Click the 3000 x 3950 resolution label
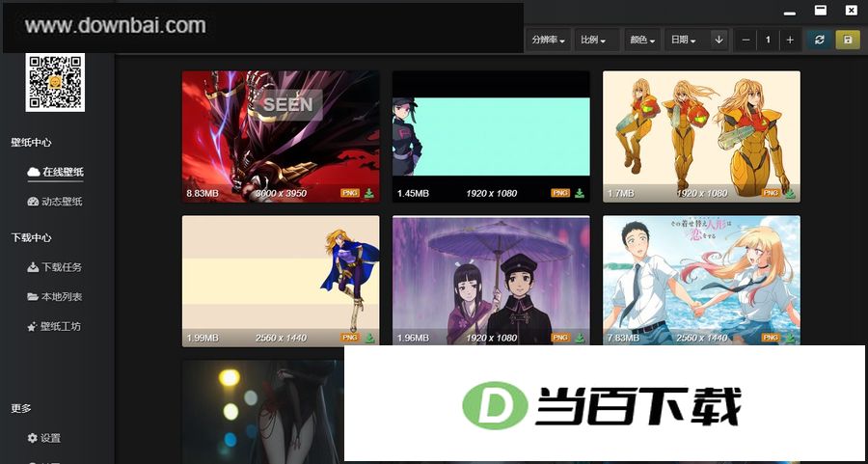Viewport: 868px width, 464px height. pyautogui.click(x=281, y=193)
